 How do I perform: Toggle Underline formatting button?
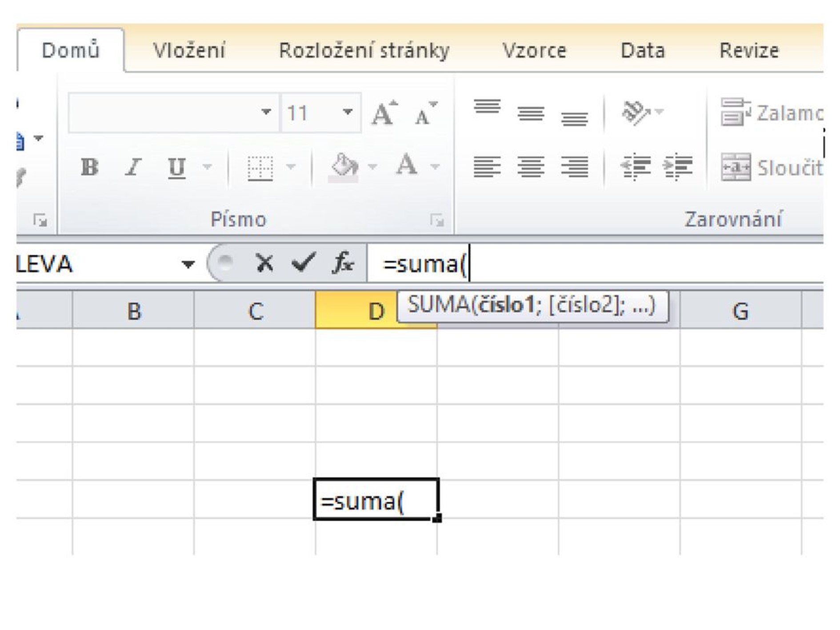click(176, 167)
